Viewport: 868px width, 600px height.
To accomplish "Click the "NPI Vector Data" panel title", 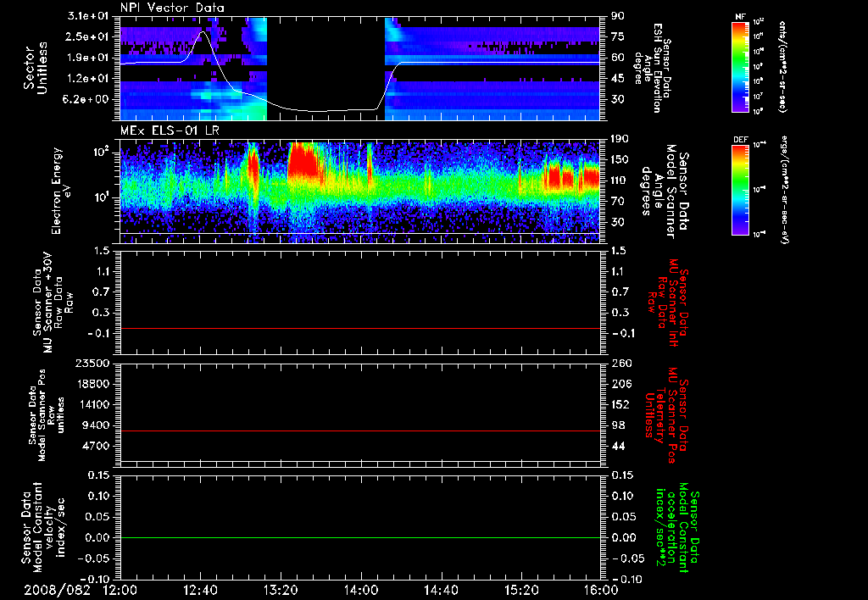I will 172,8.
